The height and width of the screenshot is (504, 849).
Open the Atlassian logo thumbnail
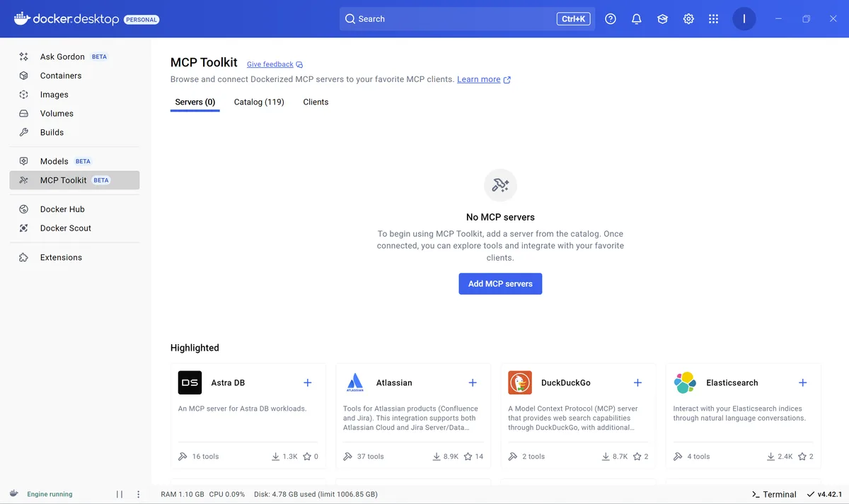click(x=355, y=382)
